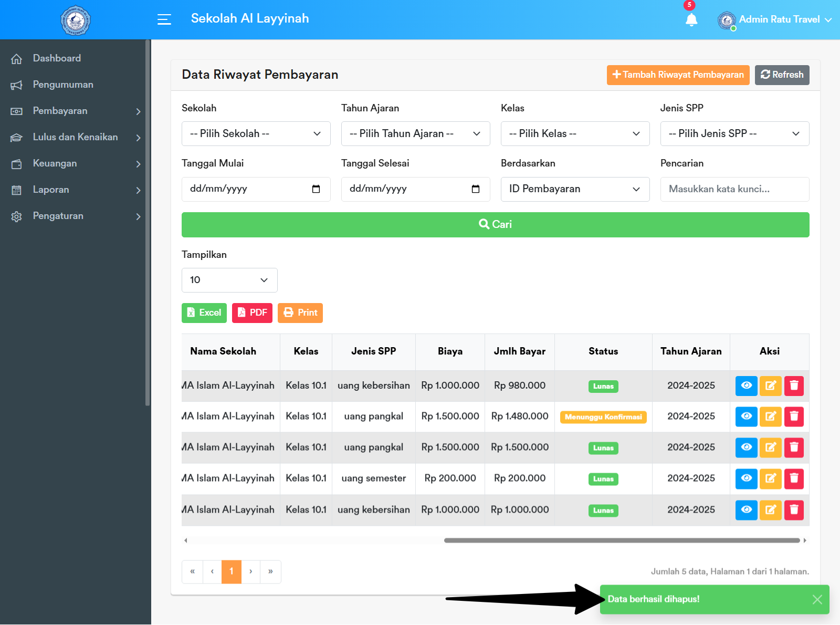Click Tambah Riwayat Pembayaran button
Screen dimensions: 840x625
678,75
